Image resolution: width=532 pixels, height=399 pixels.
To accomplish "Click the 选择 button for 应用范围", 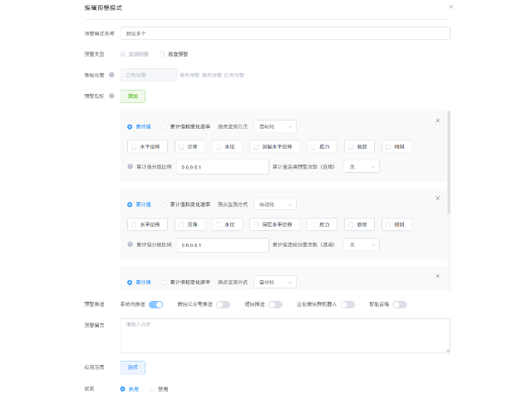I will point(133,367).
